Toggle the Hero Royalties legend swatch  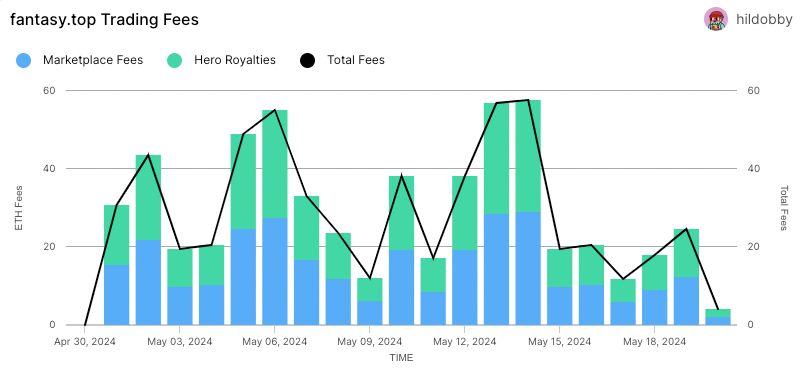coord(174,60)
